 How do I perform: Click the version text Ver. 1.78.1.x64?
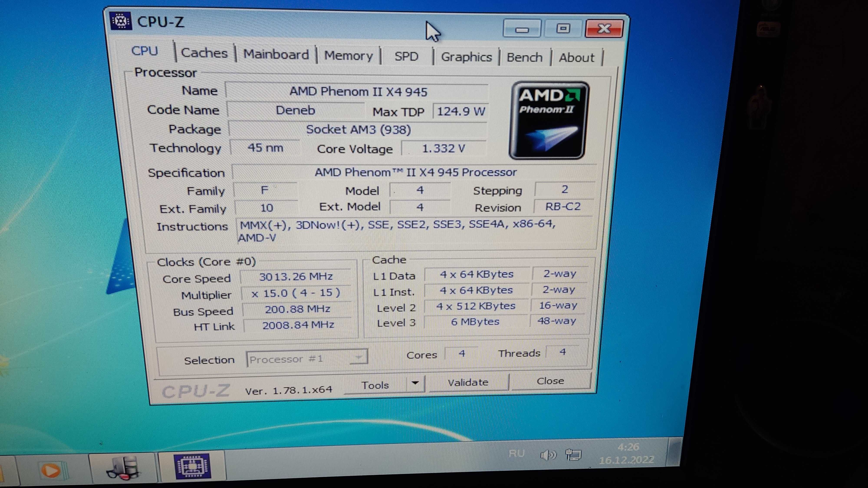pyautogui.click(x=288, y=390)
